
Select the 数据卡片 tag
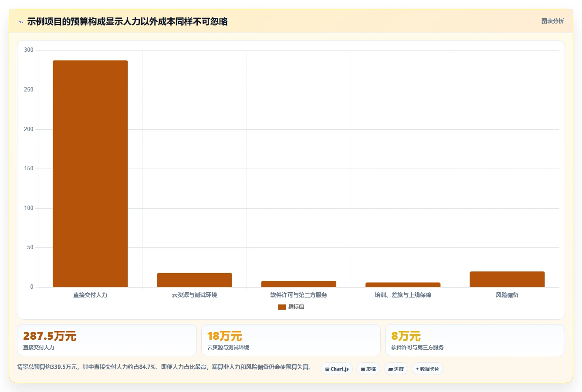coord(427,369)
